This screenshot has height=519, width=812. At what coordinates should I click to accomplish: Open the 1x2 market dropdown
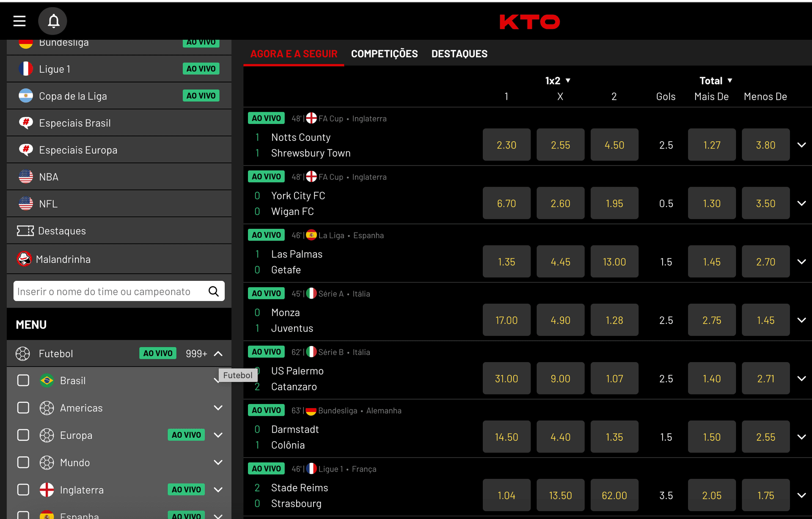click(558, 80)
